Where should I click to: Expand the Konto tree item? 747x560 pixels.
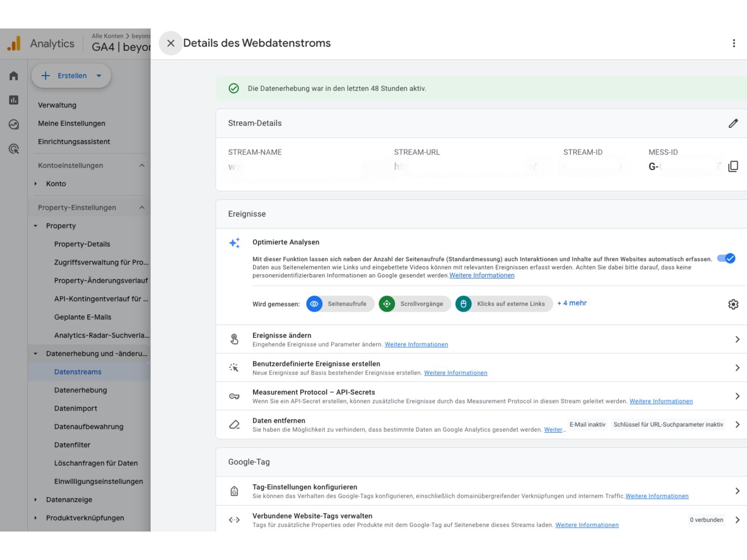pyautogui.click(x=35, y=184)
